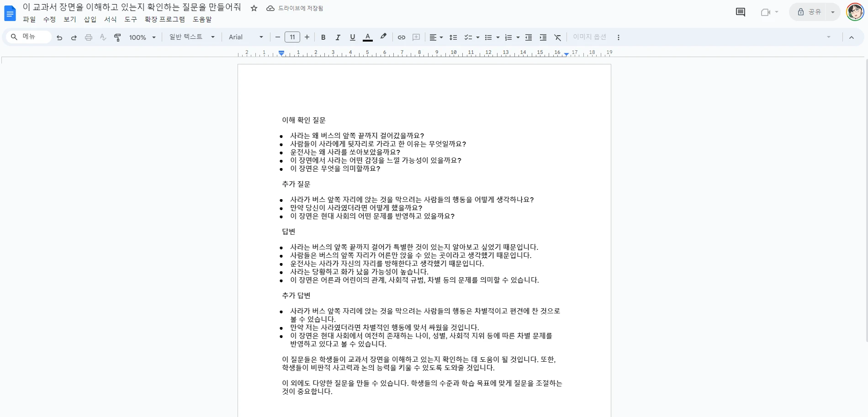
Task: Open the text color picker
Action: click(367, 37)
